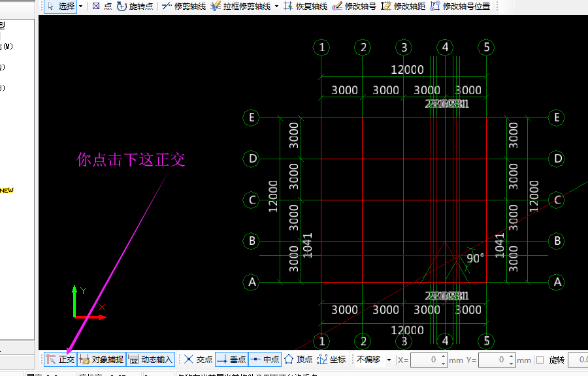Image resolution: width=588 pixels, height=376 pixels.
Task: Click the yellow NEW badge in left panel
Action: (7, 190)
